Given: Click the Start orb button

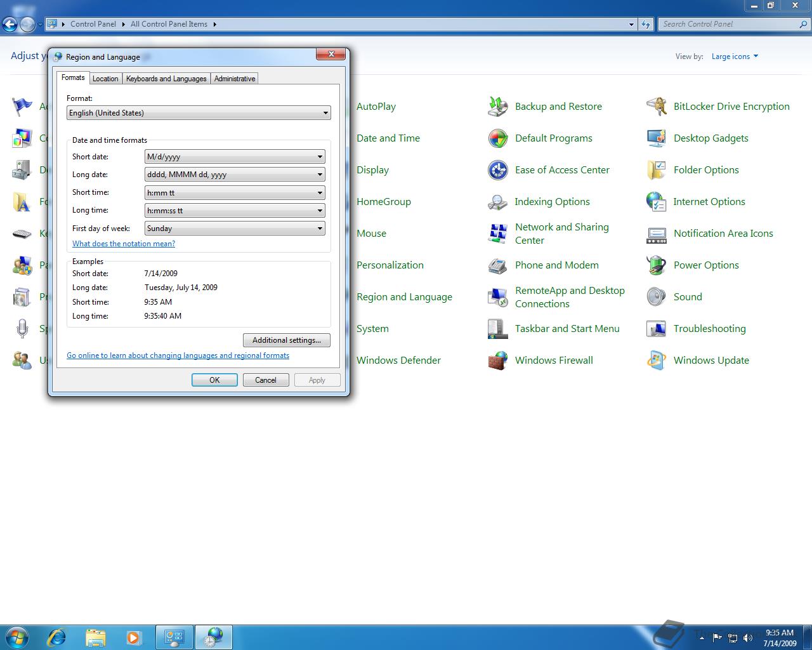Looking at the screenshot, I should tap(17, 637).
